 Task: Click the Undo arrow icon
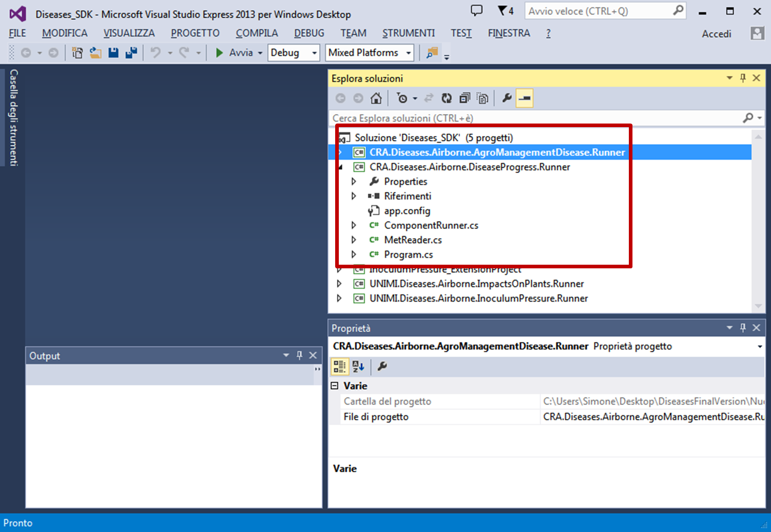click(x=155, y=52)
